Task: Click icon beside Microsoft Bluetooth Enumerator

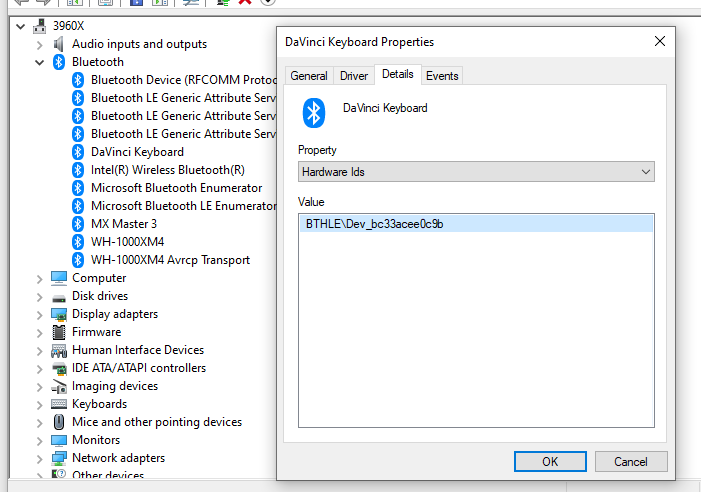Action: (x=78, y=188)
